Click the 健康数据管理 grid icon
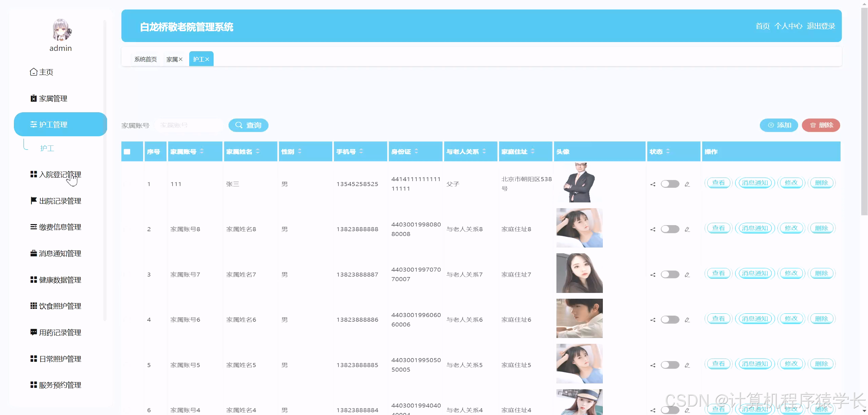 pos(34,280)
